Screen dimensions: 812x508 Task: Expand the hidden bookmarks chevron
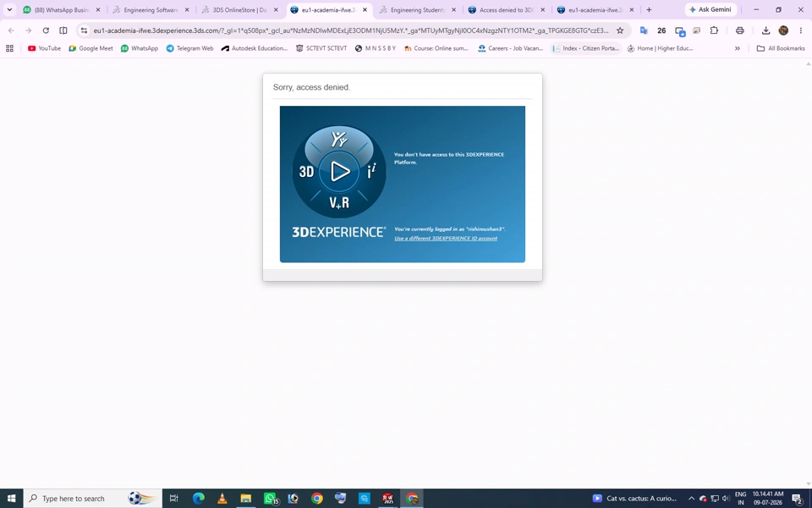pos(738,48)
